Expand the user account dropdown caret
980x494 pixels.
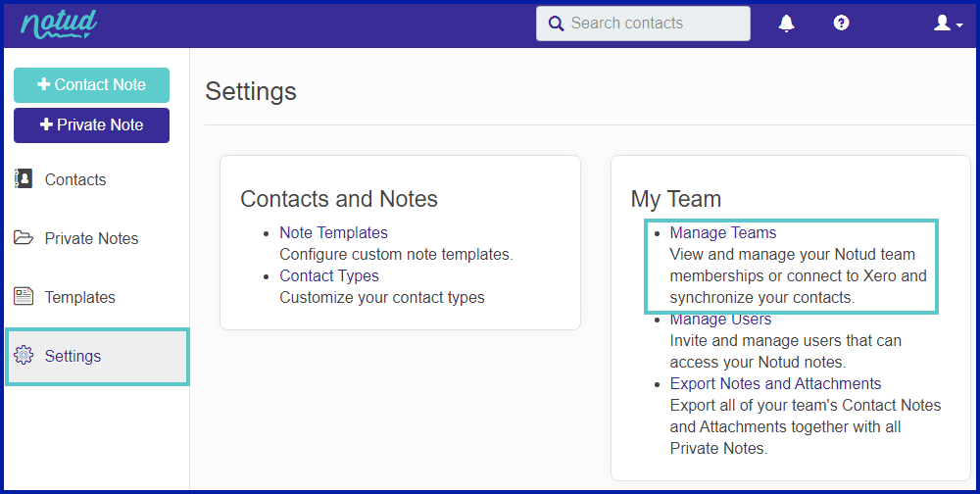959,25
